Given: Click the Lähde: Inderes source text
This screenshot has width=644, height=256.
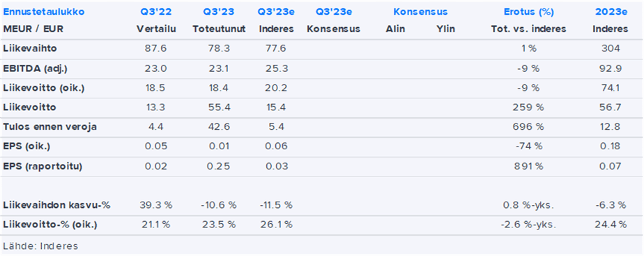Looking at the screenshot, I should click(40, 246).
